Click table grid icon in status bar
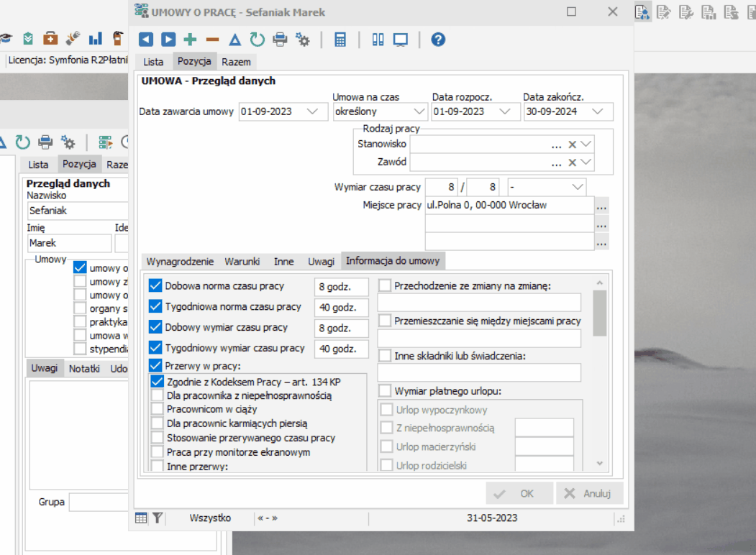The image size is (756, 555). click(141, 518)
